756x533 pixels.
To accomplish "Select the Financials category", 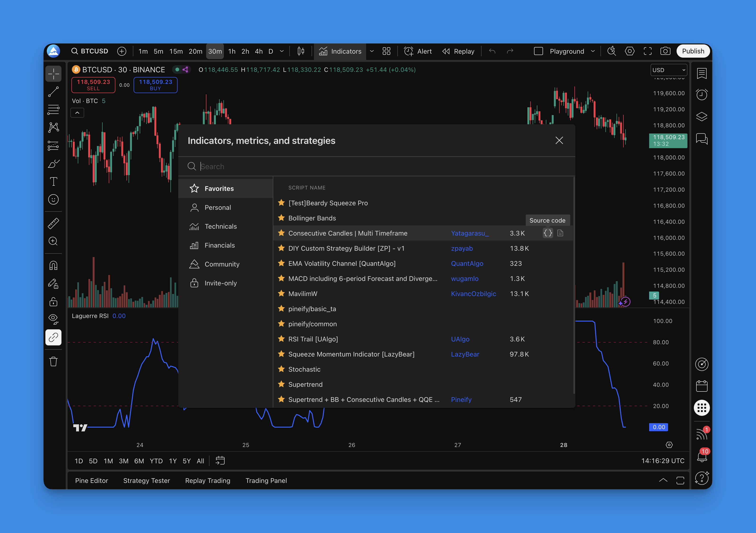I will tap(226, 245).
